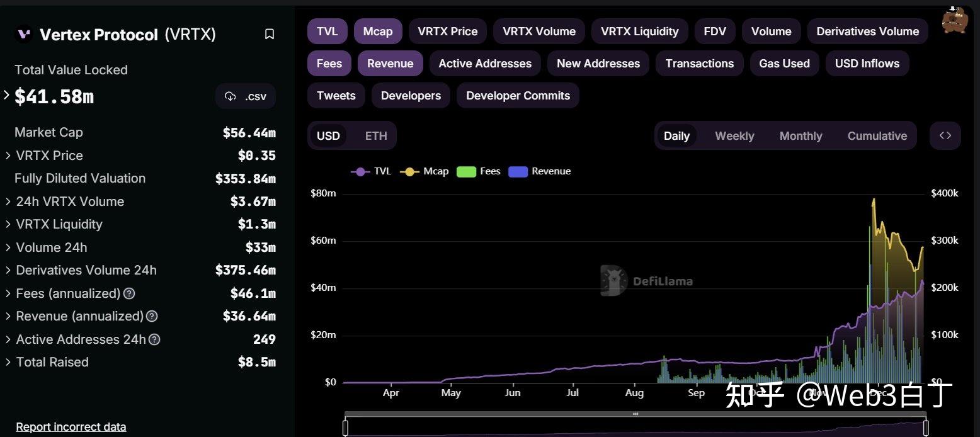Viewport: 980px width, 437px height.
Task: Disable the Fees metric chip
Action: (x=329, y=64)
